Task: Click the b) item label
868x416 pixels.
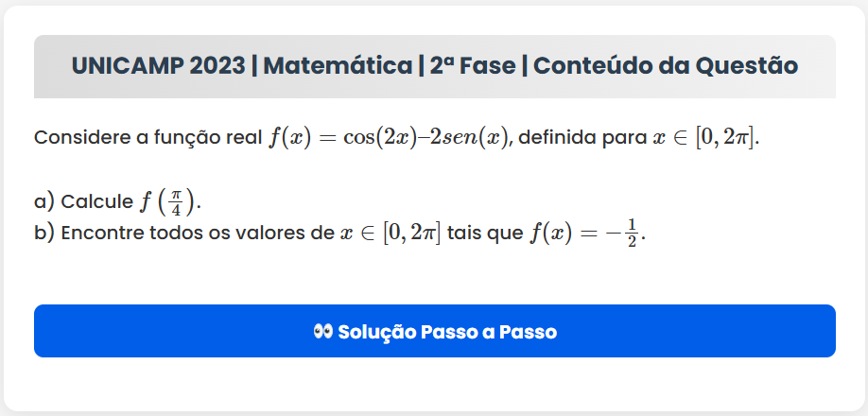Action: (x=43, y=234)
